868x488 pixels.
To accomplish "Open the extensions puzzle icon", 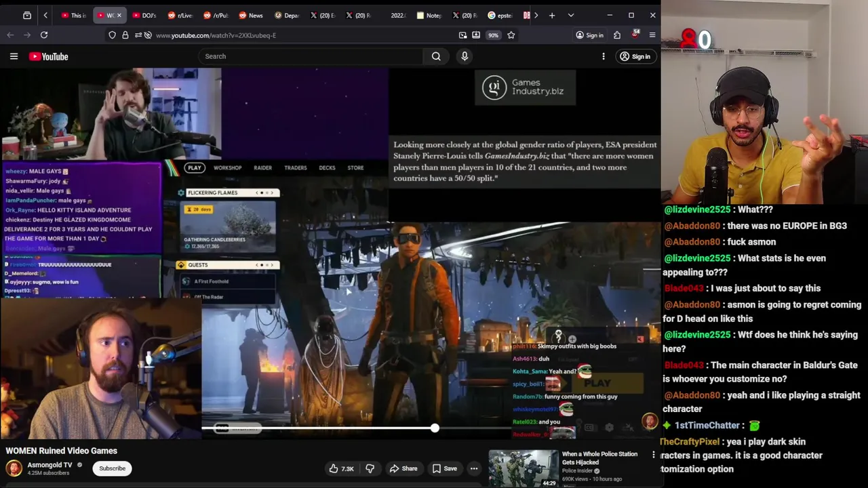I will [617, 35].
